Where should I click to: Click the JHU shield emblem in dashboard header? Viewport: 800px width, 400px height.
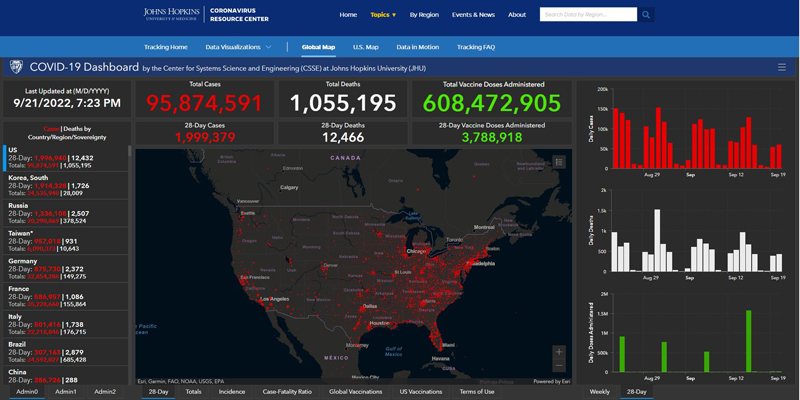click(16, 67)
